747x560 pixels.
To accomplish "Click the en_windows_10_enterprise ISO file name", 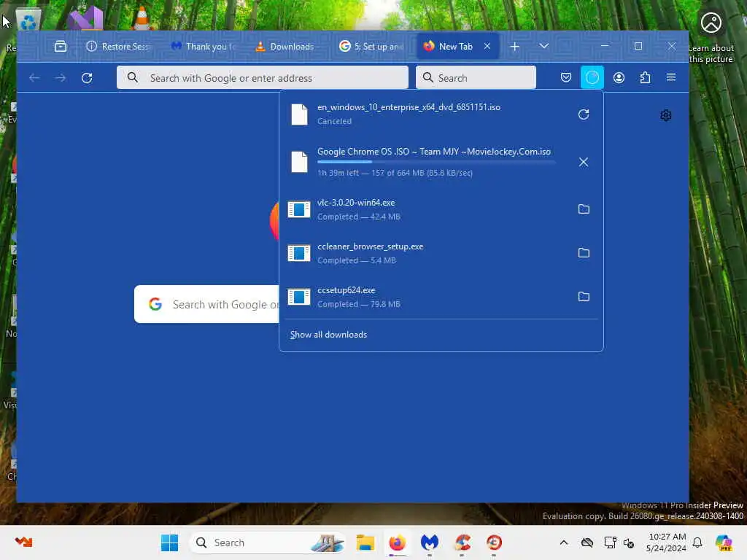I will [x=409, y=107].
